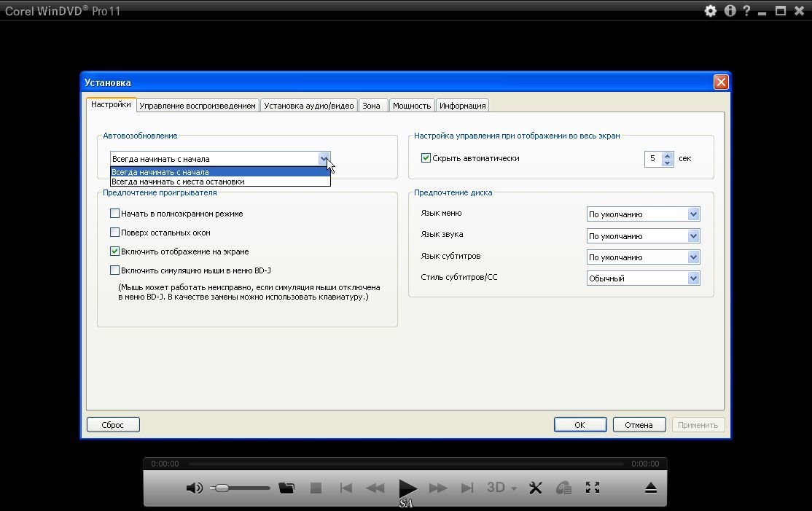Open the wrench and screwdriver tools icon
Image resolution: width=812 pixels, height=511 pixels.
tap(535, 488)
